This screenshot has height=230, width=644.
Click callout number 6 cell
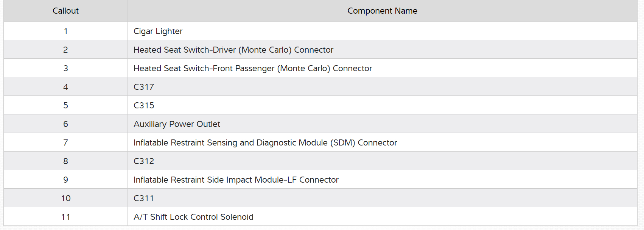pyautogui.click(x=65, y=124)
